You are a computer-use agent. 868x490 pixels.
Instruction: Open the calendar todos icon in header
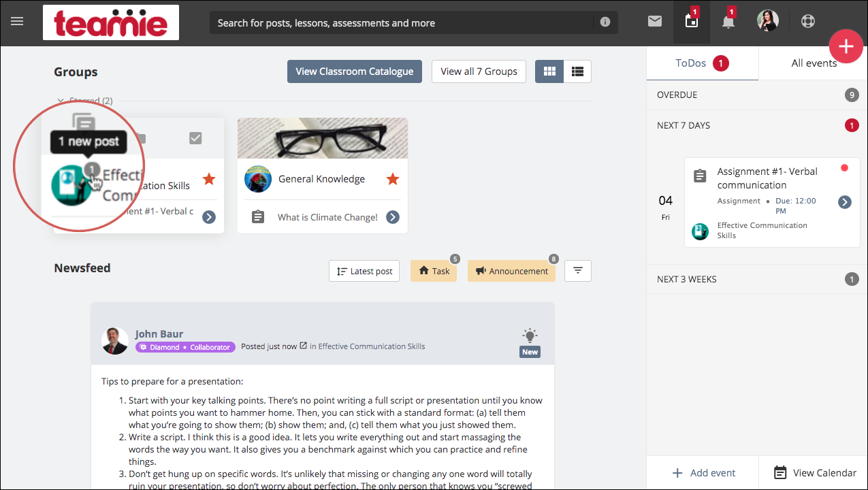tap(692, 22)
